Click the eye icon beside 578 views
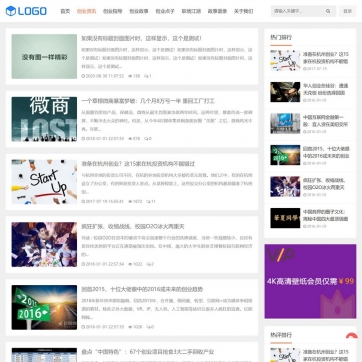Viewport: 362px width, 362px height. [130, 139]
